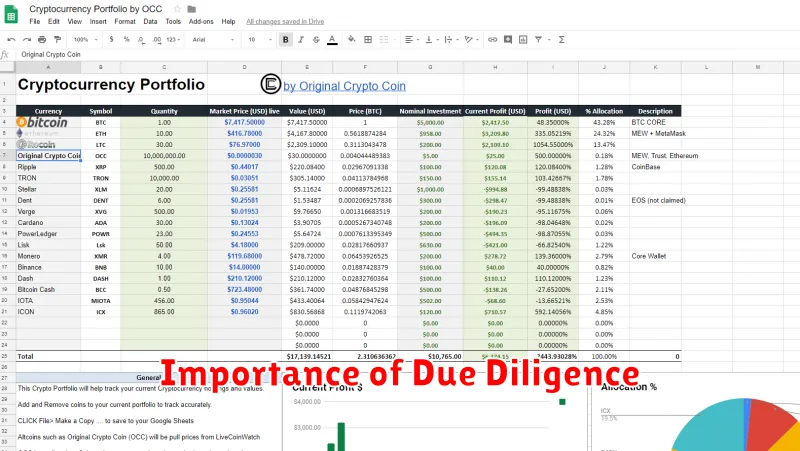Open the Help menu
Viewport: 800px width, 451px height.
click(x=228, y=21)
